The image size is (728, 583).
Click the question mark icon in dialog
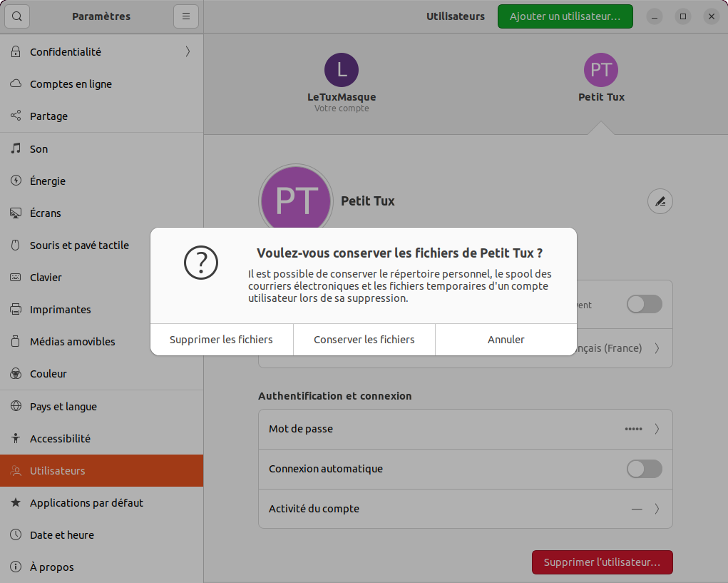pyautogui.click(x=201, y=263)
